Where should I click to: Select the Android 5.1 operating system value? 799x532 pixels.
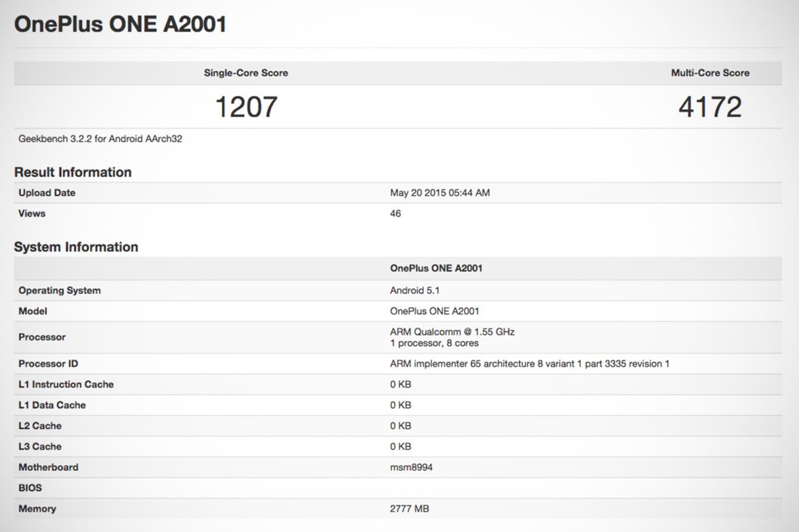tap(415, 290)
